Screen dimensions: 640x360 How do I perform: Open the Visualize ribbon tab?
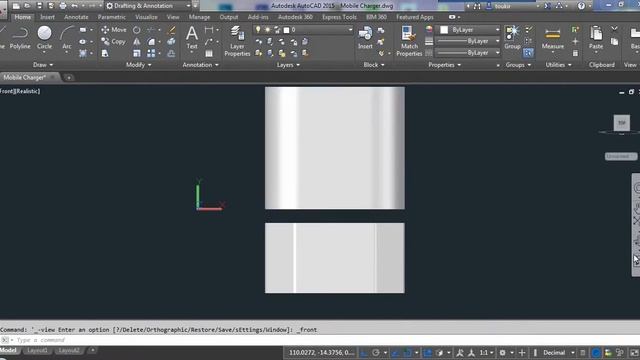click(x=146, y=17)
